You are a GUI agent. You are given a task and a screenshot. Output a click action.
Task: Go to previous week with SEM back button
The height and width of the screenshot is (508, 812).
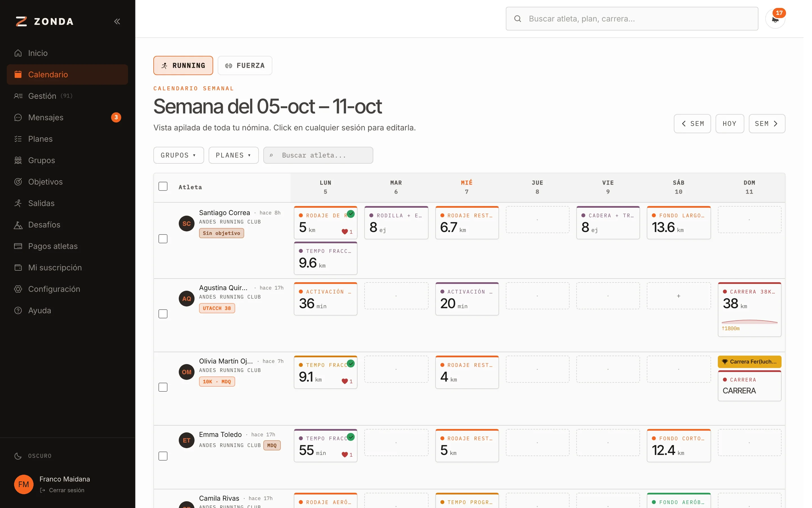click(692, 124)
